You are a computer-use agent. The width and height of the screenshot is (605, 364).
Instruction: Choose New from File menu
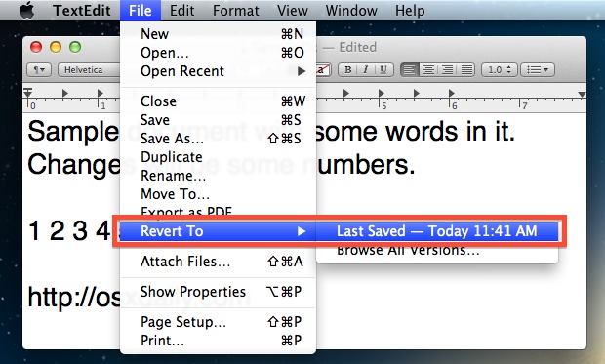[218, 34]
